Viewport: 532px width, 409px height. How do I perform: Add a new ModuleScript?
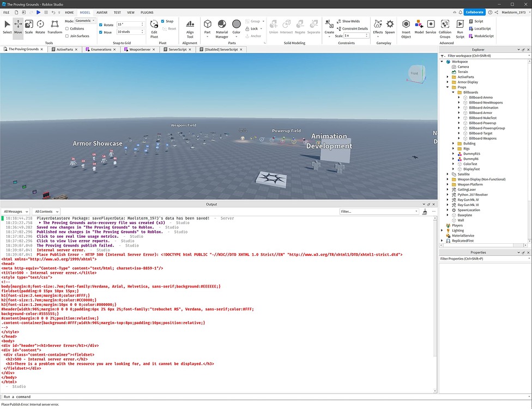pyautogui.click(x=481, y=36)
